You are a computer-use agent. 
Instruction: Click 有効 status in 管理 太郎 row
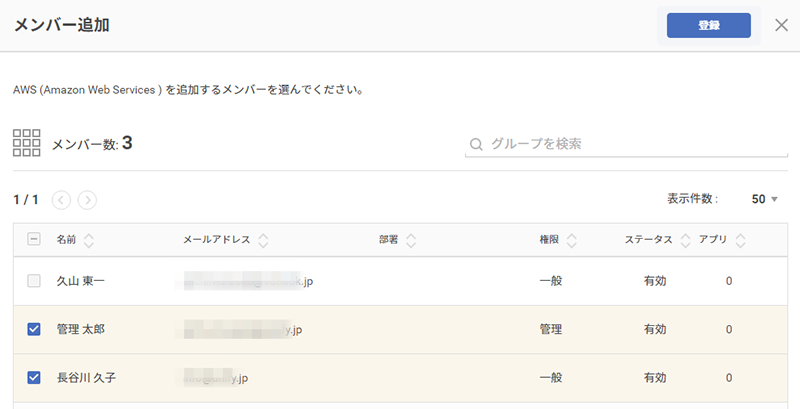coord(655,329)
